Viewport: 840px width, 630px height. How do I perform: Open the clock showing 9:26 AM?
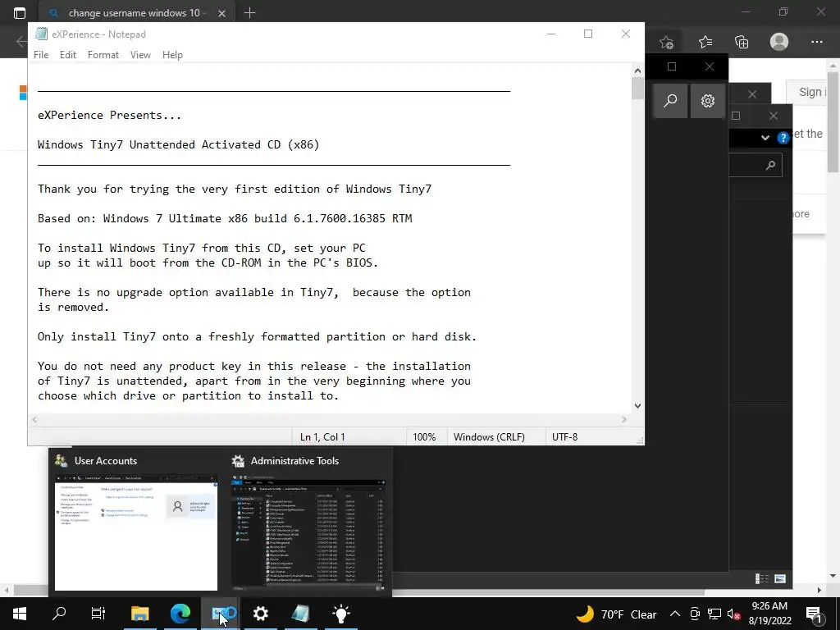pyautogui.click(x=769, y=614)
